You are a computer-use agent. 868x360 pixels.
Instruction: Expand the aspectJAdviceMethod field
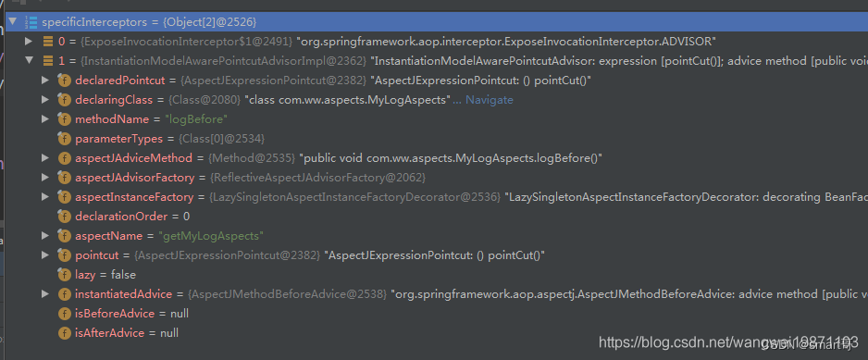pos(45,158)
